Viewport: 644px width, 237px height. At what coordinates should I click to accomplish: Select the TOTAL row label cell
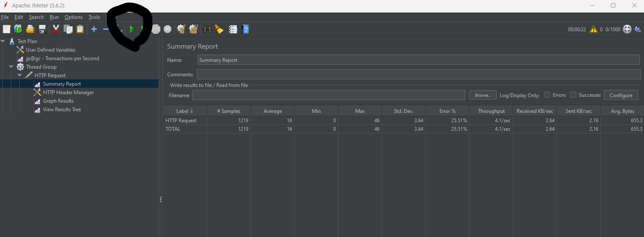click(x=173, y=129)
